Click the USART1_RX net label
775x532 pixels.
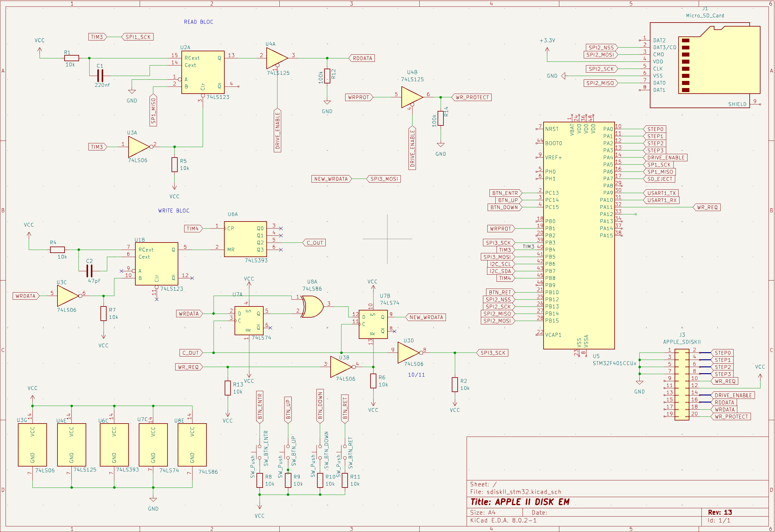(661, 200)
